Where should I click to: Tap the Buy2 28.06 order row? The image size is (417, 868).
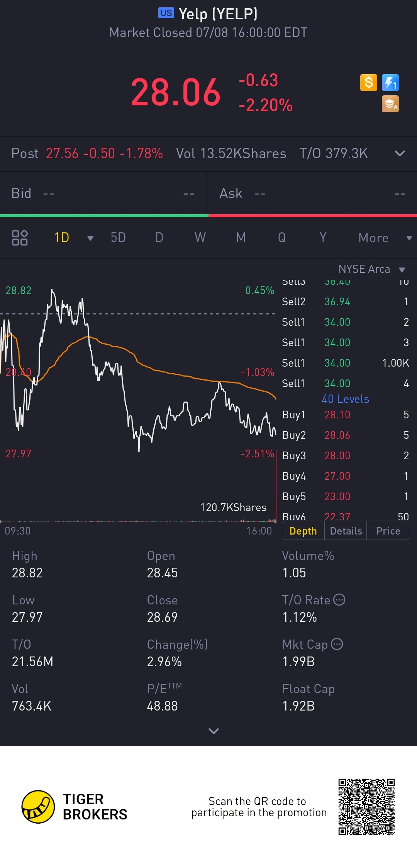coord(346,435)
